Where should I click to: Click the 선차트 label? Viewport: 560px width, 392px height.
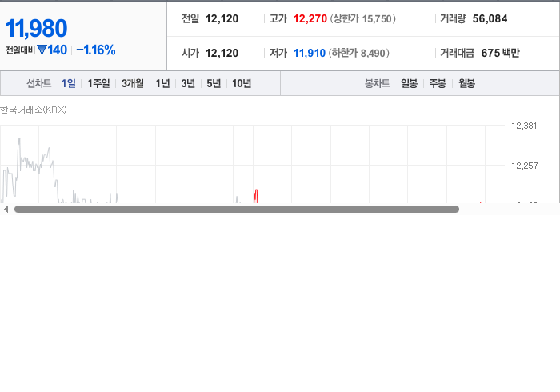39,83
